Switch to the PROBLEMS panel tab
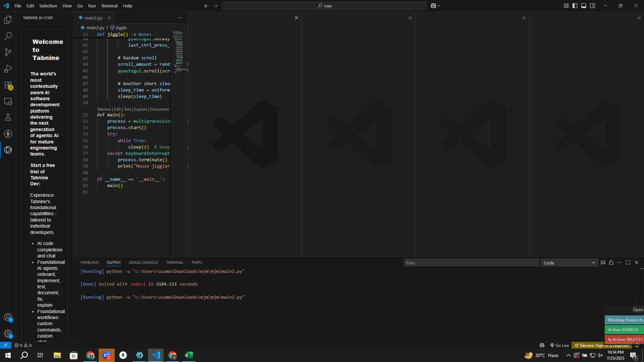 [90, 262]
